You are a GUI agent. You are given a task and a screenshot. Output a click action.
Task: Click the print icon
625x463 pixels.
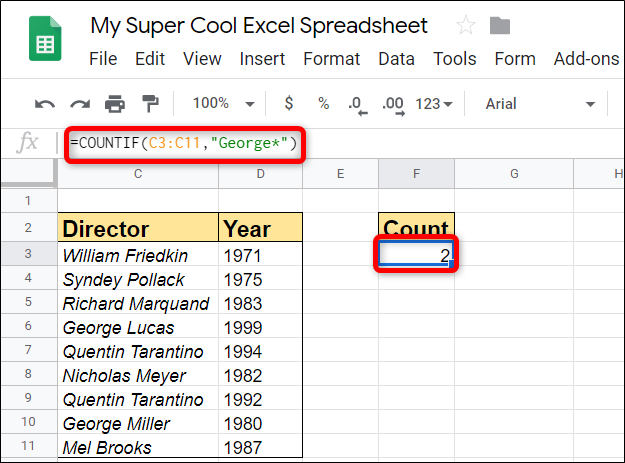click(115, 103)
